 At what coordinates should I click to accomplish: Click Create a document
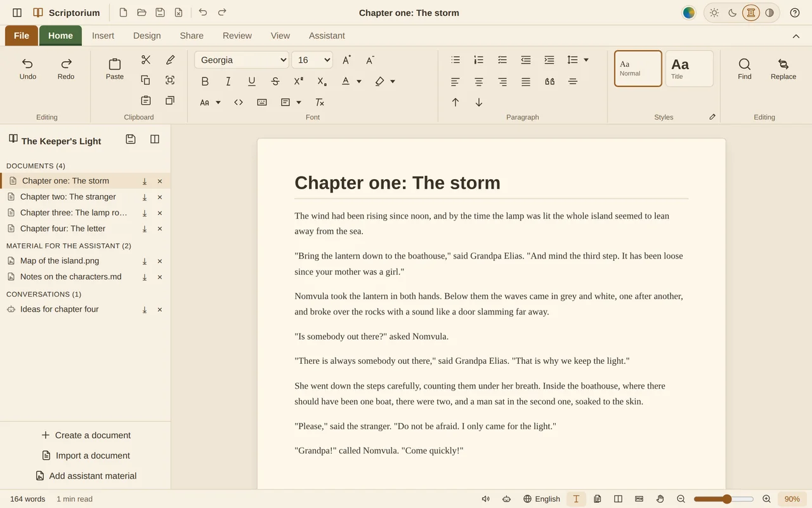(x=86, y=435)
